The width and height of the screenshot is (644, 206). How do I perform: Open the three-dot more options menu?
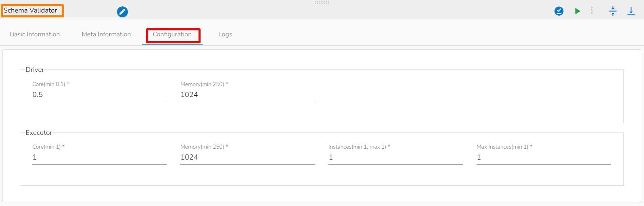(592, 11)
